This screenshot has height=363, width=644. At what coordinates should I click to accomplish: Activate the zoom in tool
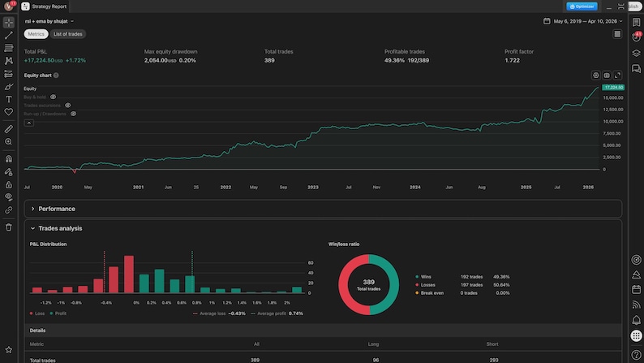pyautogui.click(x=9, y=142)
